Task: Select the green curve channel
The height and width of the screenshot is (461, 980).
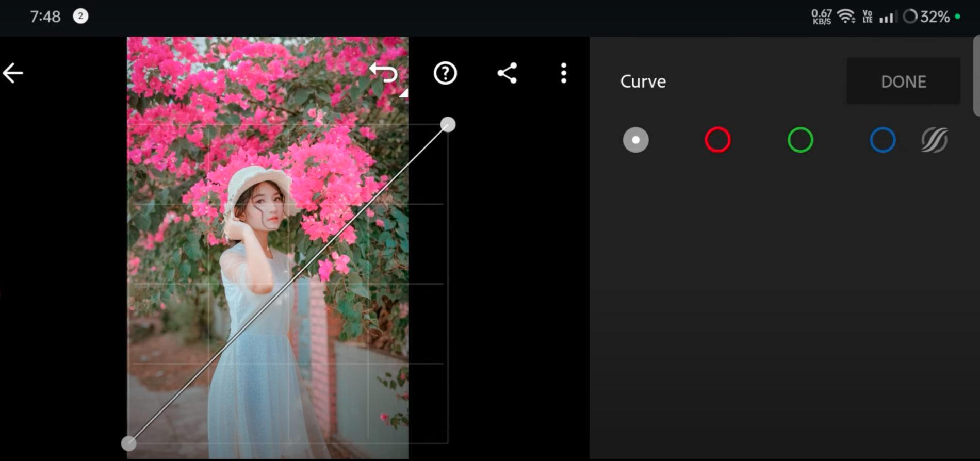Action: point(800,140)
